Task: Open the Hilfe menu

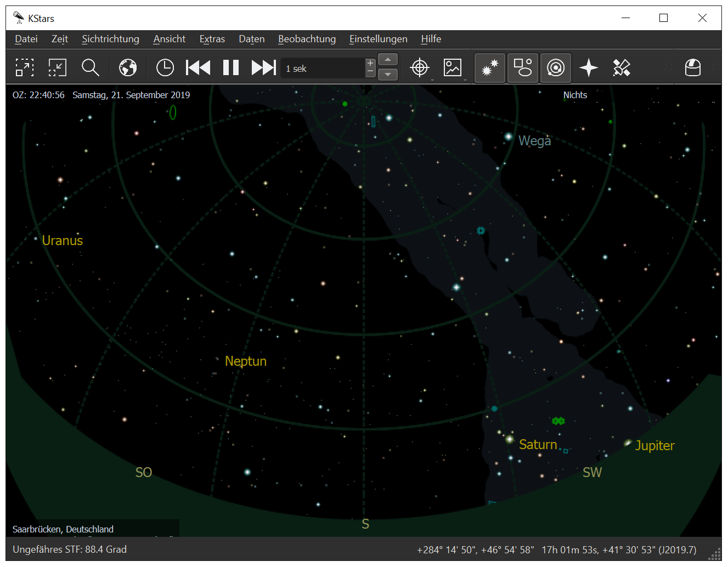Action: (431, 39)
